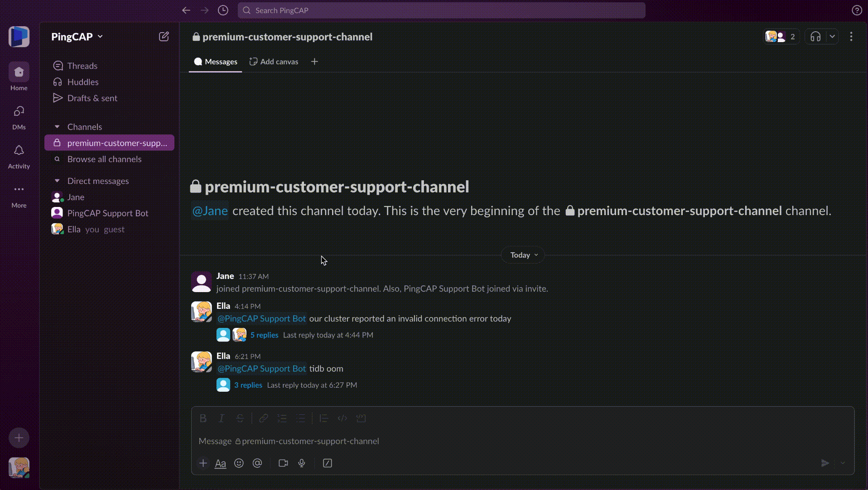Collapse the Channels section
The image size is (868, 490).
(57, 127)
